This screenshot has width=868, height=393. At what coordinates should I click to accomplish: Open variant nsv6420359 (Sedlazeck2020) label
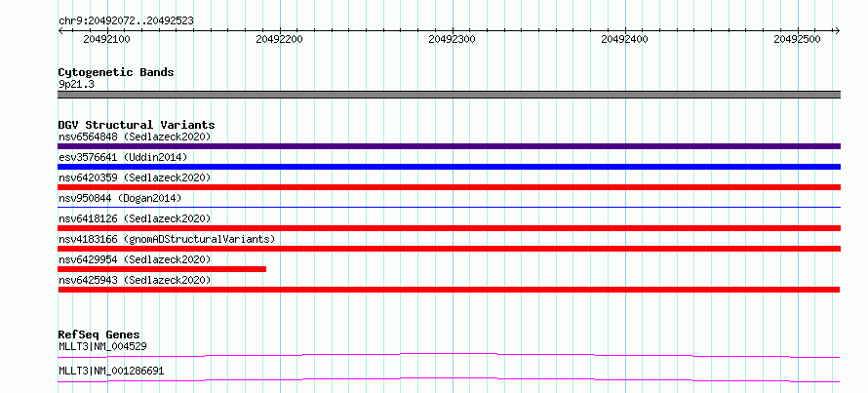click(135, 177)
